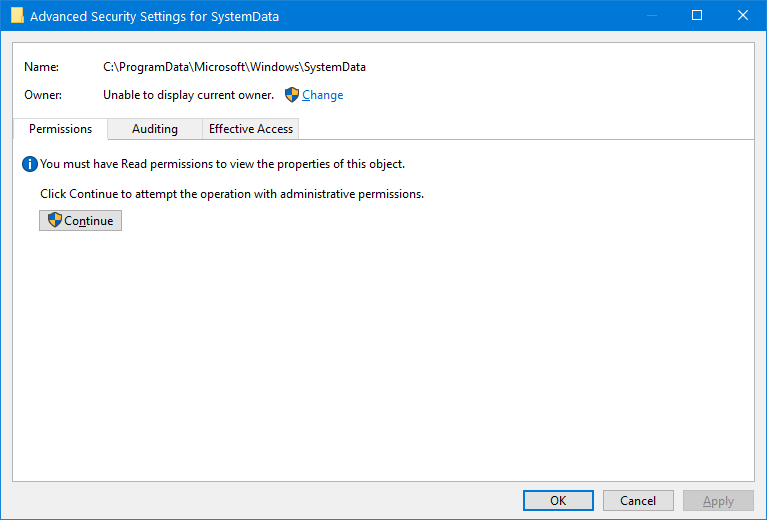The width and height of the screenshot is (767, 520).
Task: Maximize the Advanced Security Settings window
Action: coord(697,15)
